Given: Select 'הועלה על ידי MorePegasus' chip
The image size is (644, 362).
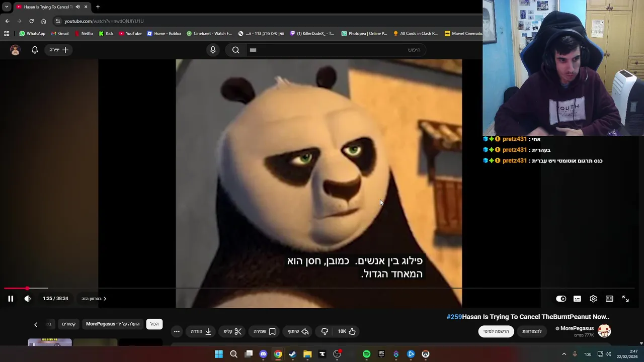Looking at the screenshot, I should click(113, 324).
